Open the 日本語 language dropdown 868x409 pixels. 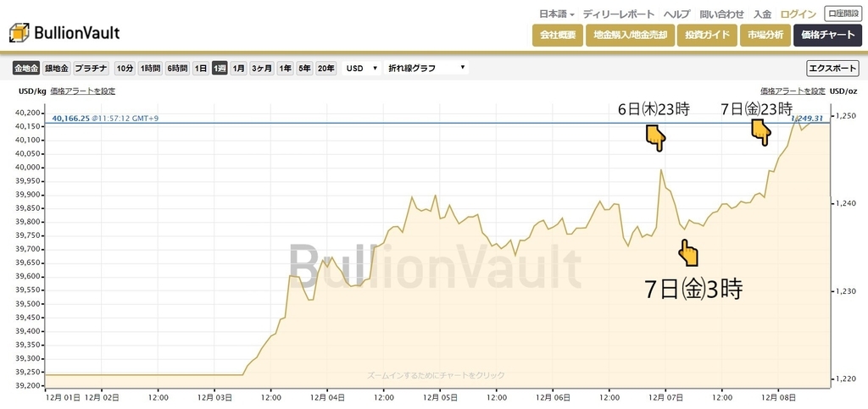(x=557, y=14)
